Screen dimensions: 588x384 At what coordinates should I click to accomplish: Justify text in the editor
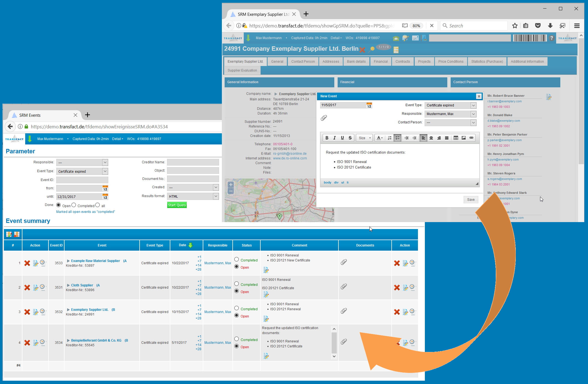click(x=447, y=138)
